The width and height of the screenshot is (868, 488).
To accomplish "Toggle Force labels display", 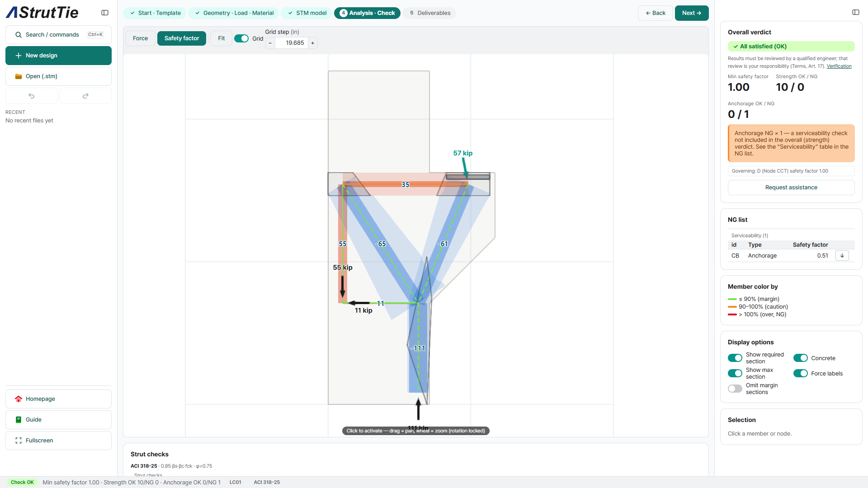I will [801, 374].
